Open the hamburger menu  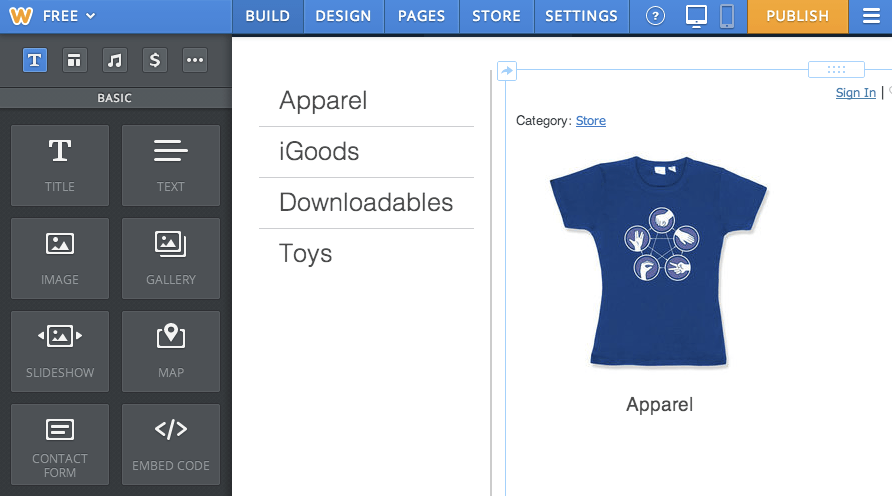point(871,16)
